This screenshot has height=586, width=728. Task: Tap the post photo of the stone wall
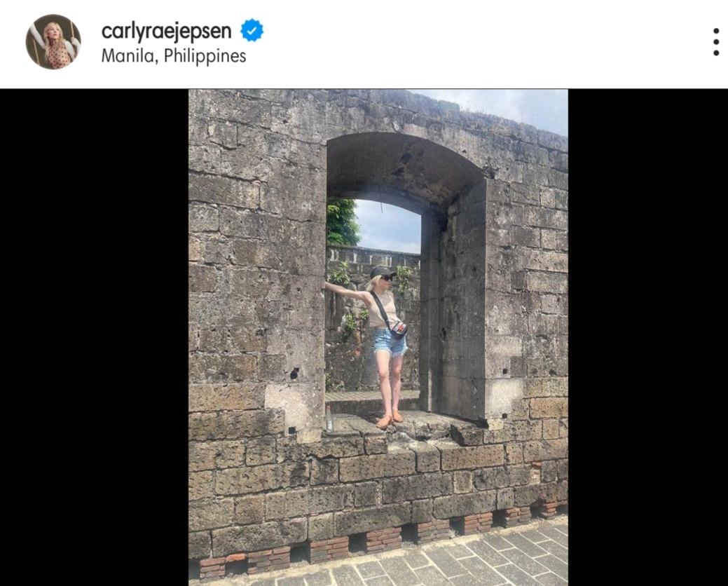click(x=378, y=337)
